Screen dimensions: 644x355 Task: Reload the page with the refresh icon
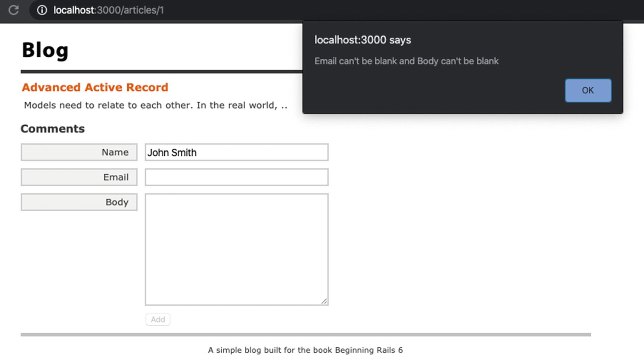tap(13, 10)
